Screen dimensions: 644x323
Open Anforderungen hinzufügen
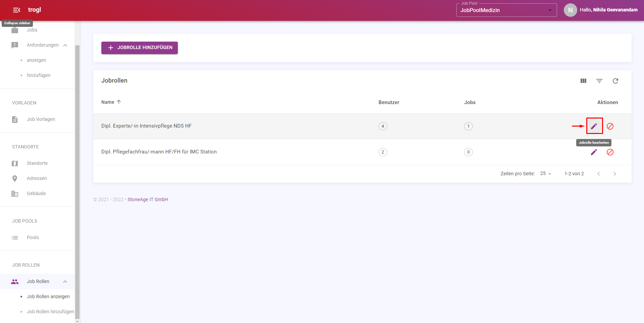coord(39,75)
